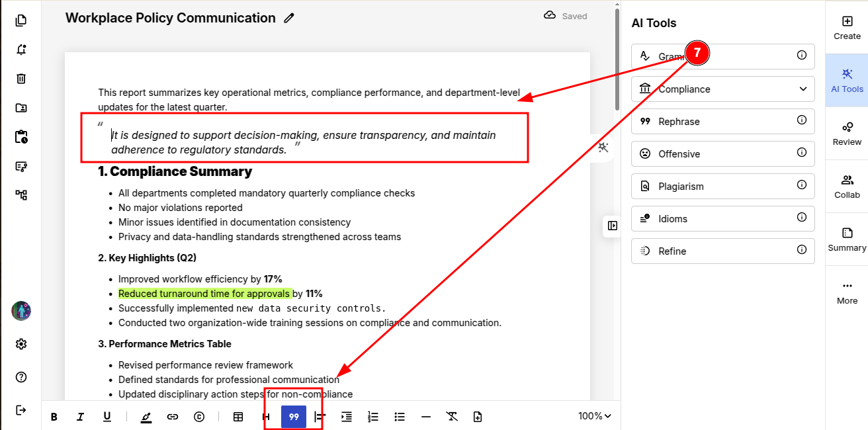The image size is (868, 430).
Task: Switch to the Review tab
Action: coord(847,133)
